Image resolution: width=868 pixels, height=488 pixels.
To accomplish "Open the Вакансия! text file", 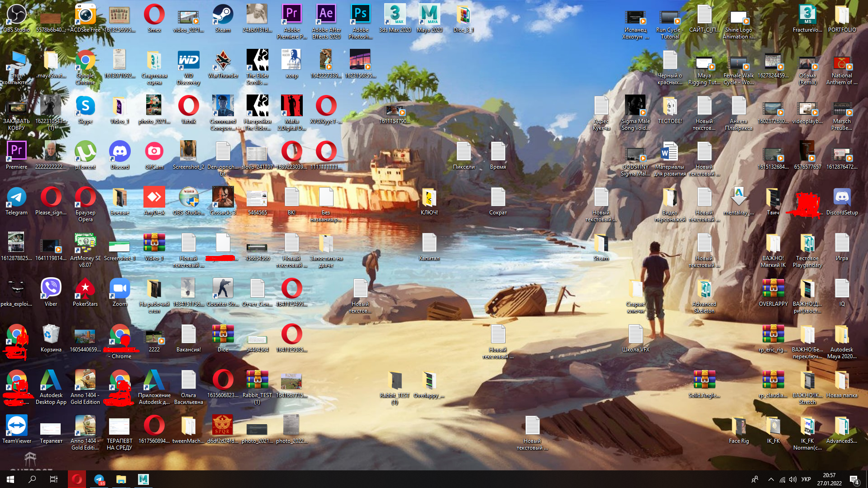I will [x=188, y=338].
